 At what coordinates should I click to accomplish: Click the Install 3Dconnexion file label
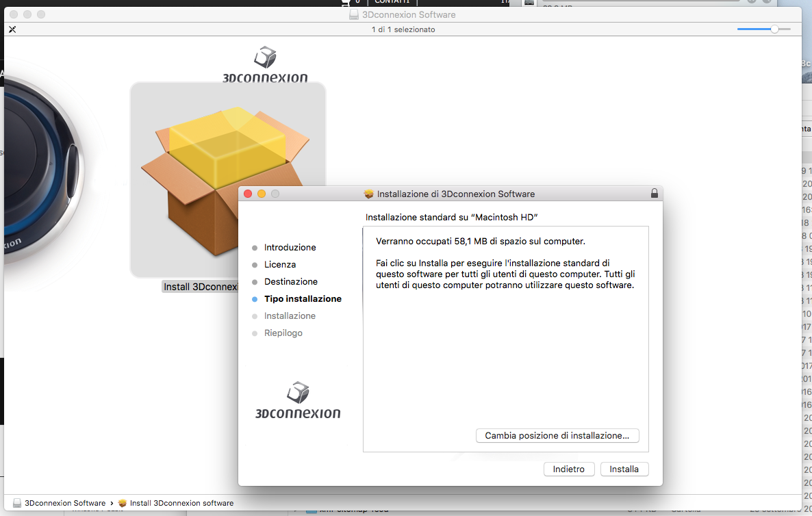tap(201, 287)
